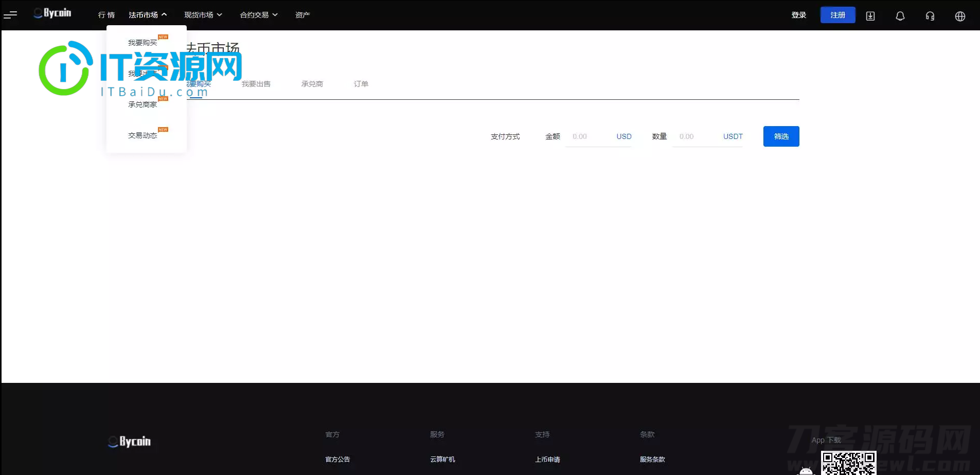Open the app download icon in header

[870, 16]
